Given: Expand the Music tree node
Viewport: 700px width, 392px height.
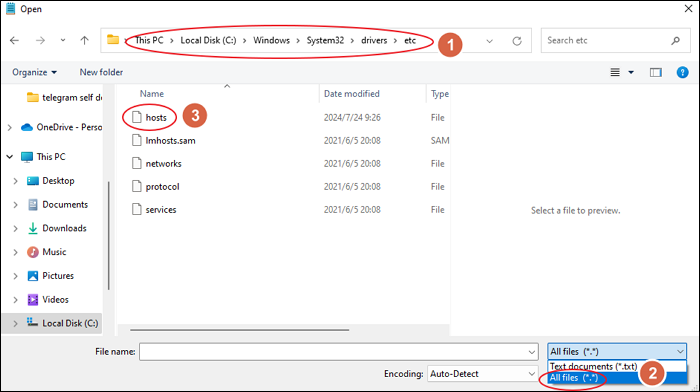Looking at the screenshot, I should (x=15, y=252).
